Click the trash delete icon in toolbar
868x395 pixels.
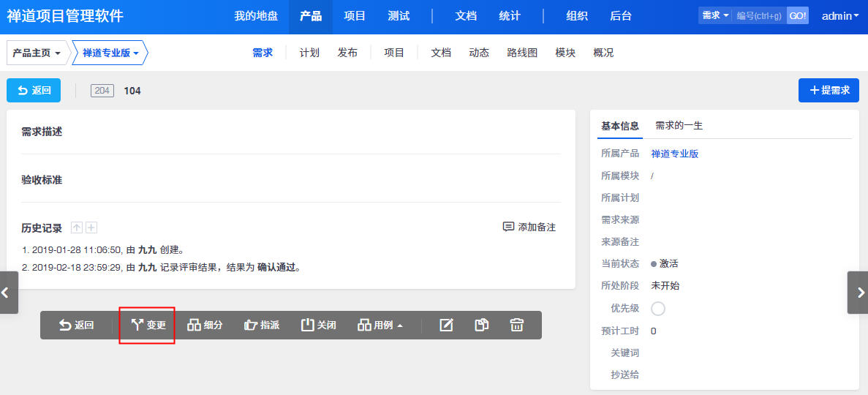(x=517, y=326)
